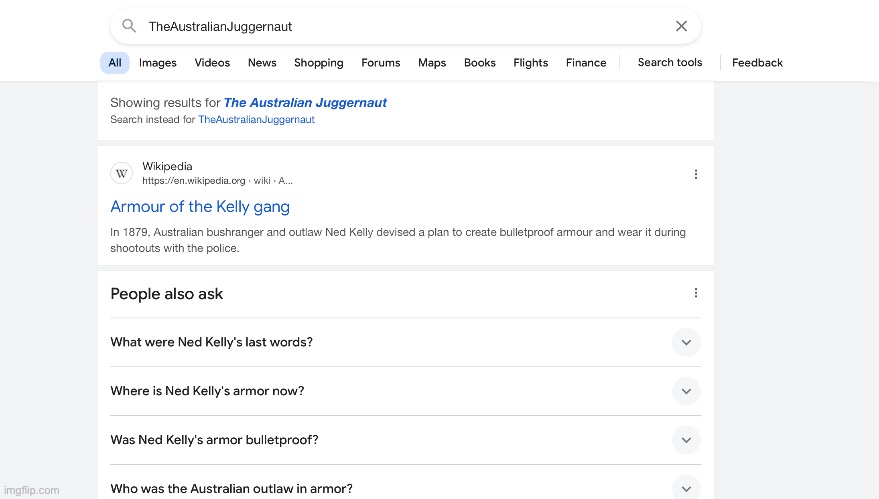The height and width of the screenshot is (499, 879).
Task: Open the Finance tab
Action: tap(586, 63)
